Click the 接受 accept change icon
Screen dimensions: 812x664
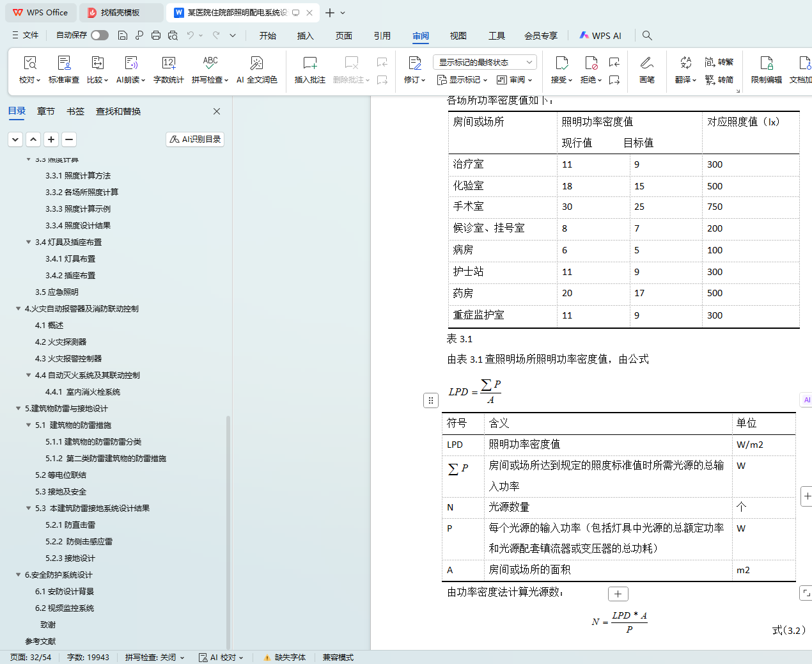[561, 63]
